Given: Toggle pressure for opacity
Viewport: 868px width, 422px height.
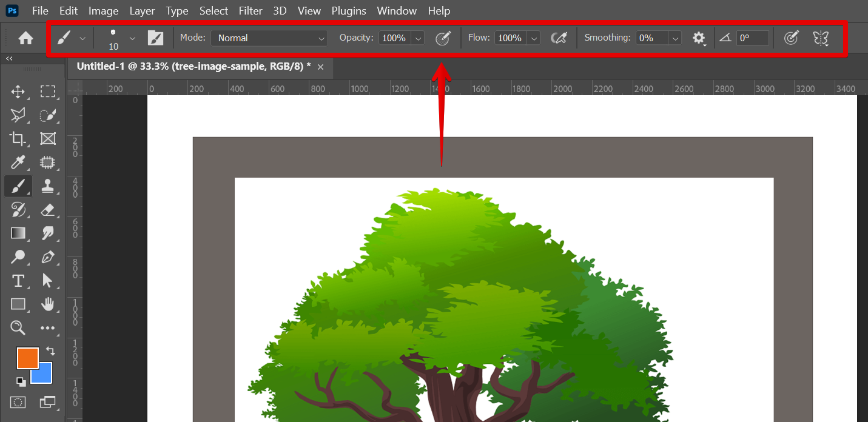Looking at the screenshot, I should click(x=443, y=38).
